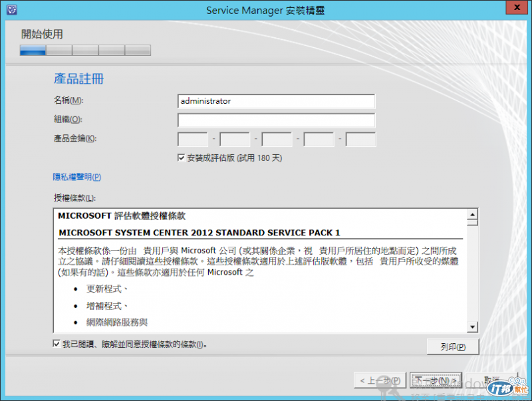Screen dimensions: 532x401
Task: Click the 組織 organization input field
Action: coord(276,120)
